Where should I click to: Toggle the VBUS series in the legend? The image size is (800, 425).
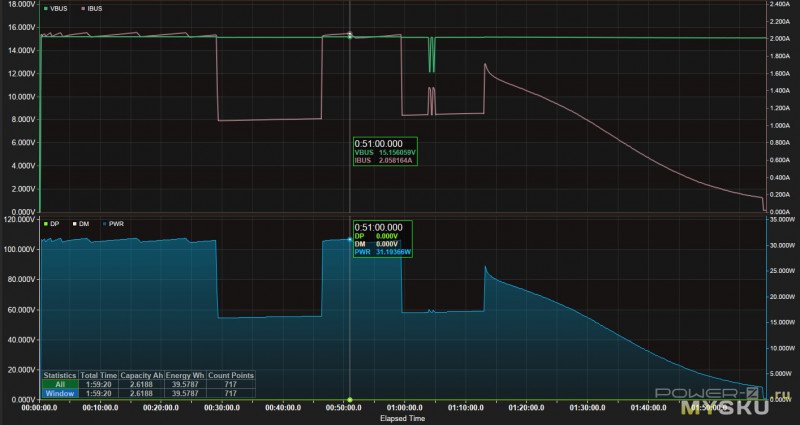[58, 8]
